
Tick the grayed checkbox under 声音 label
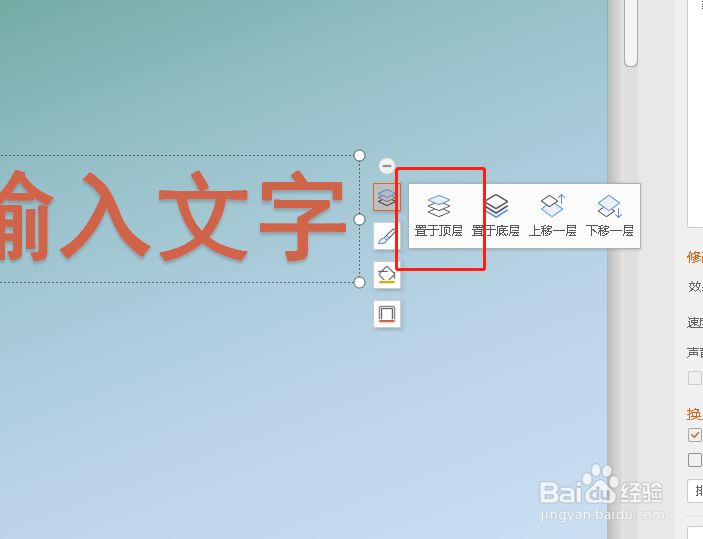pyautogui.click(x=694, y=378)
